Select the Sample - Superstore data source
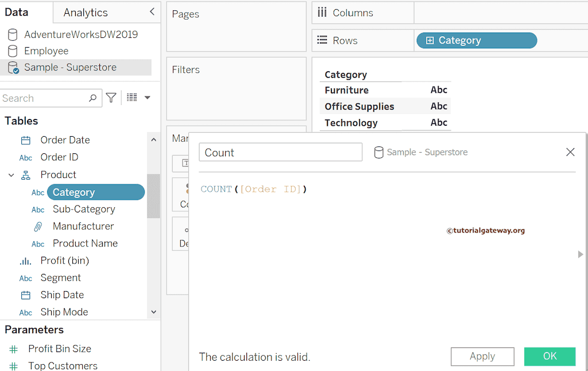The width and height of the screenshot is (588, 371). tap(70, 67)
